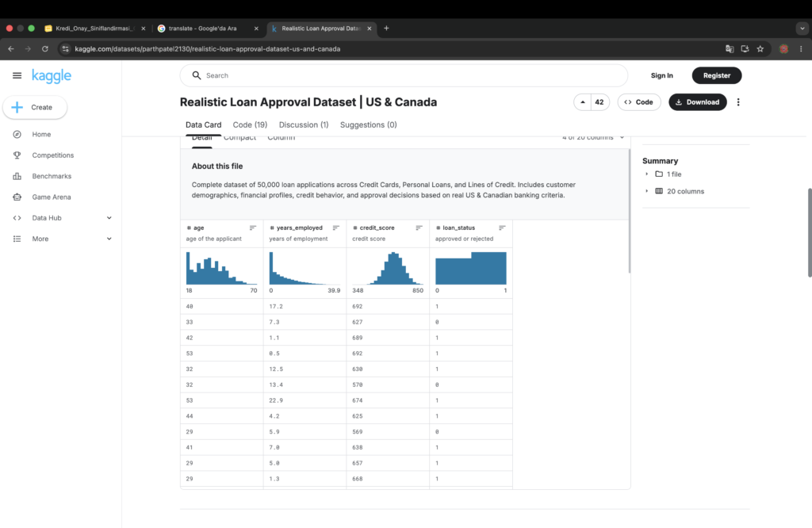Switch to the Code (19) tab
The width and height of the screenshot is (812, 528).
[x=250, y=124]
